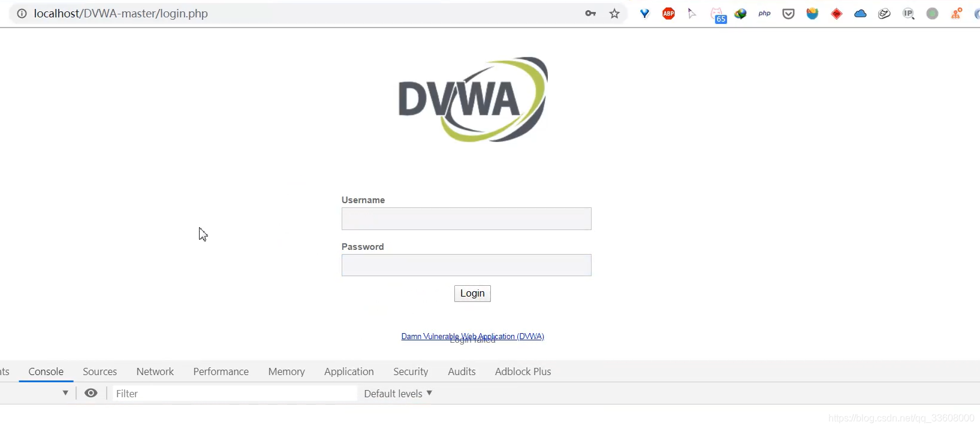Open the Memory DevTools tab
This screenshot has width=980, height=429.
coord(287,371)
